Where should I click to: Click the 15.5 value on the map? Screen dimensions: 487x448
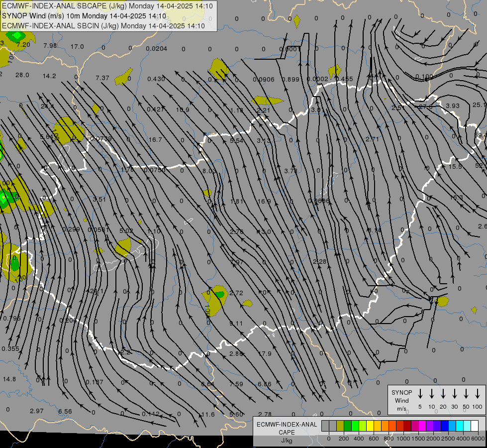pyautogui.click(x=455, y=167)
